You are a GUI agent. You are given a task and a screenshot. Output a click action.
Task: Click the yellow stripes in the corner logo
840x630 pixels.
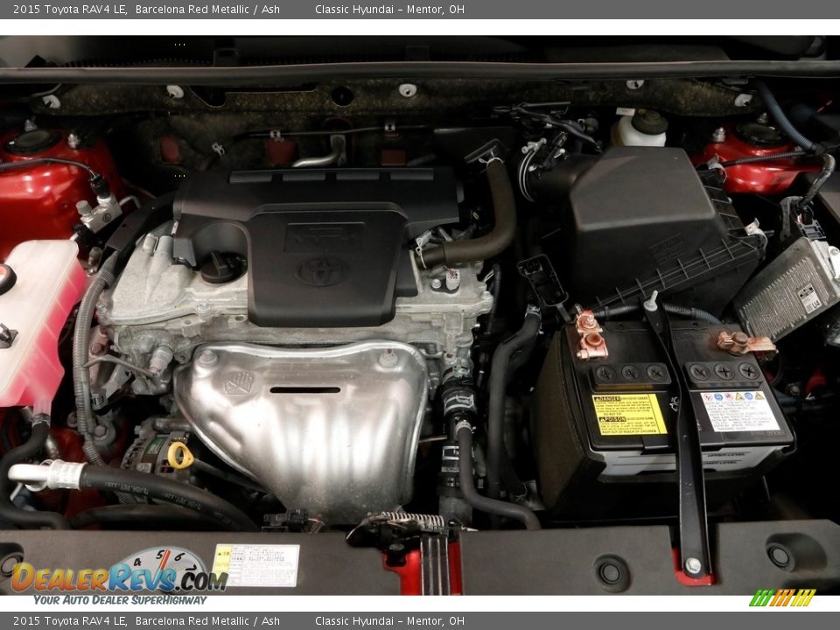click(802, 597)
